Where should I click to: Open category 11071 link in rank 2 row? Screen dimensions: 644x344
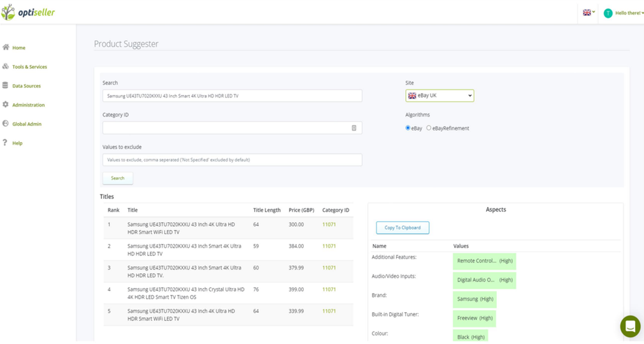point(329,247)
